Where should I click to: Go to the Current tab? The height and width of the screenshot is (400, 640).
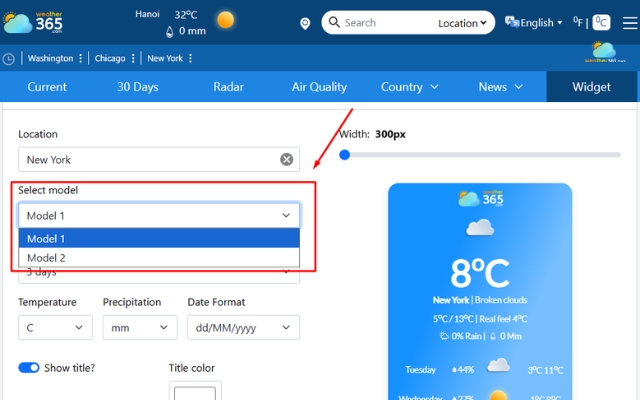tap(47, 87)
